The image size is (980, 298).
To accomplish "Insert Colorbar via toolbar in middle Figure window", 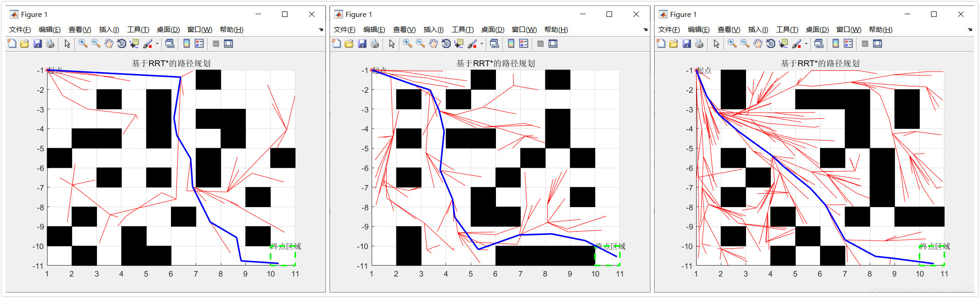I will tap(511, 43).
